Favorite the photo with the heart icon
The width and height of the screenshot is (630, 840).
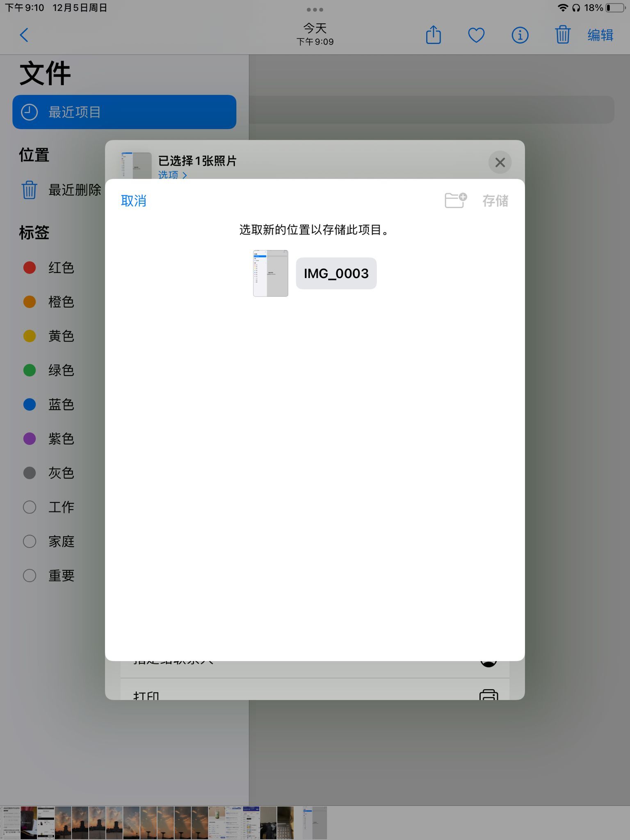[x=476, y=35]
